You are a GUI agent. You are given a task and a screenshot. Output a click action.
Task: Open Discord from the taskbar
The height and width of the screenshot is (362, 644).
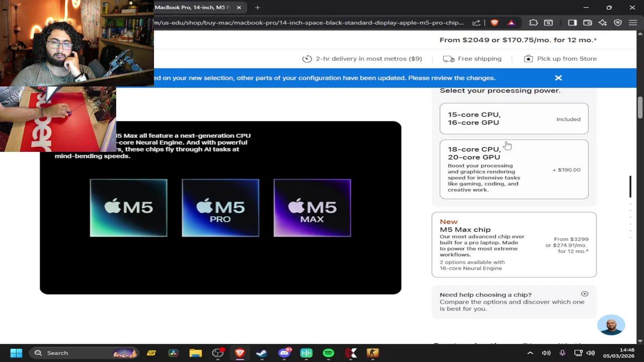284,353
